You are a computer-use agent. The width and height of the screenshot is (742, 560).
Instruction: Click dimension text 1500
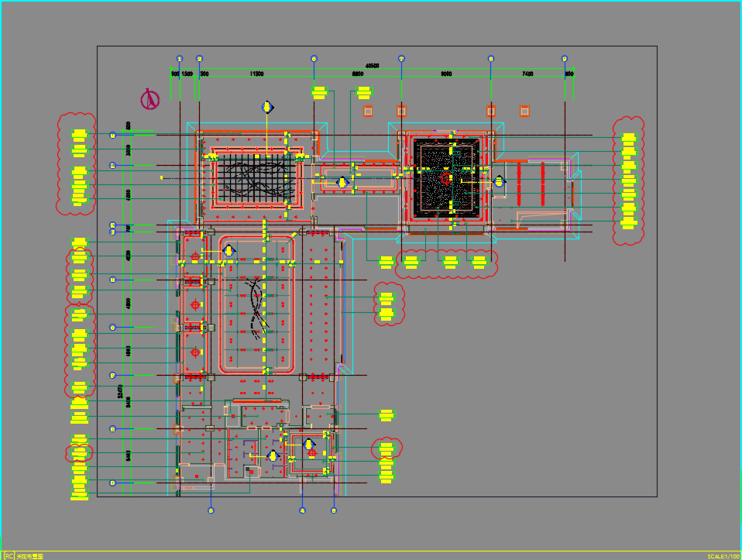pyautogui.click(x=187, y=74)
